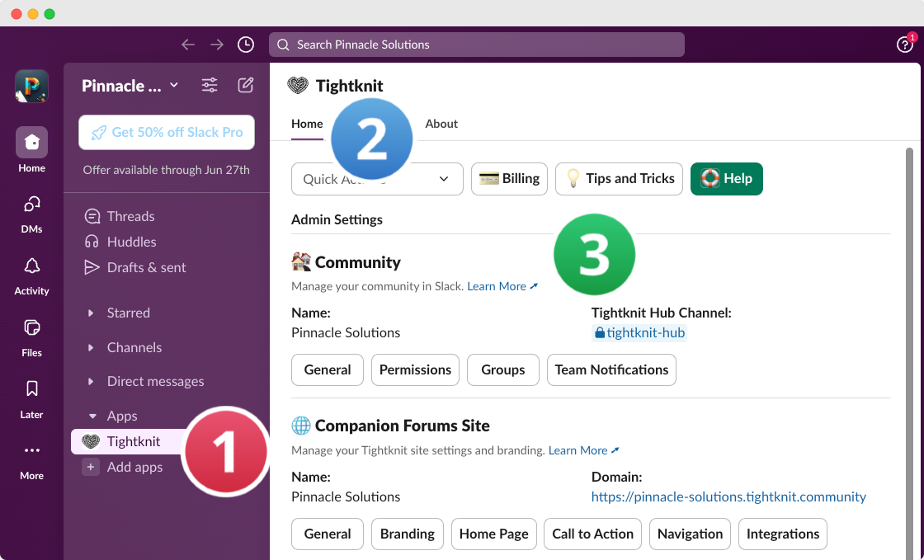Open Tips and Tricks
924x560 pixels.
[x=619, y=179]
